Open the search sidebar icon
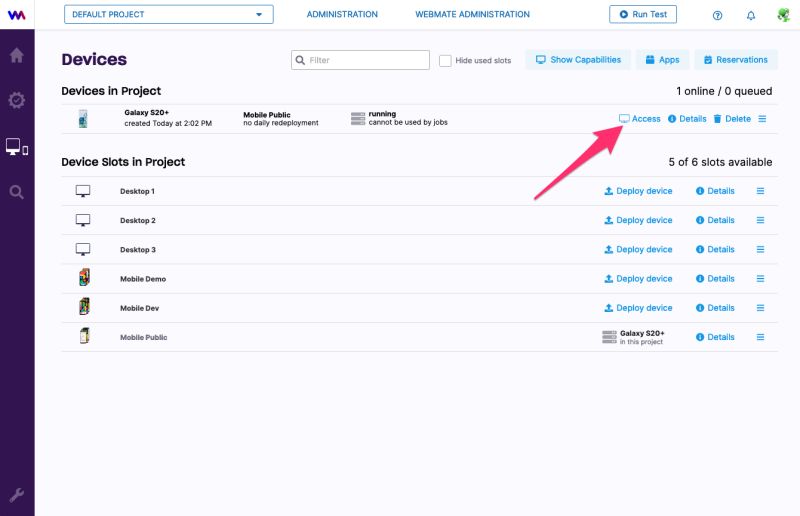Viewport: 800px width, 516px height. [x=16, y=192]
